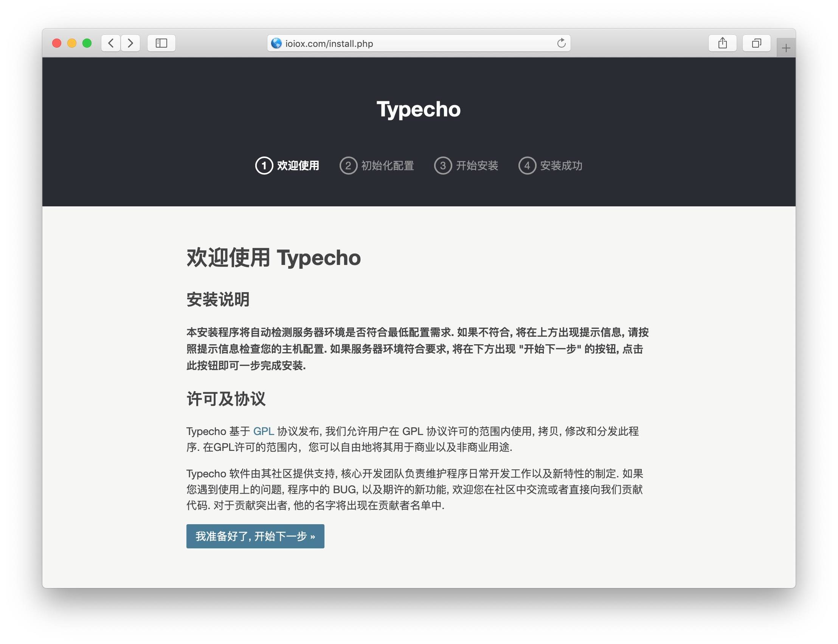
Task: Open a new tab with plus icon
Action: point(786,48)
